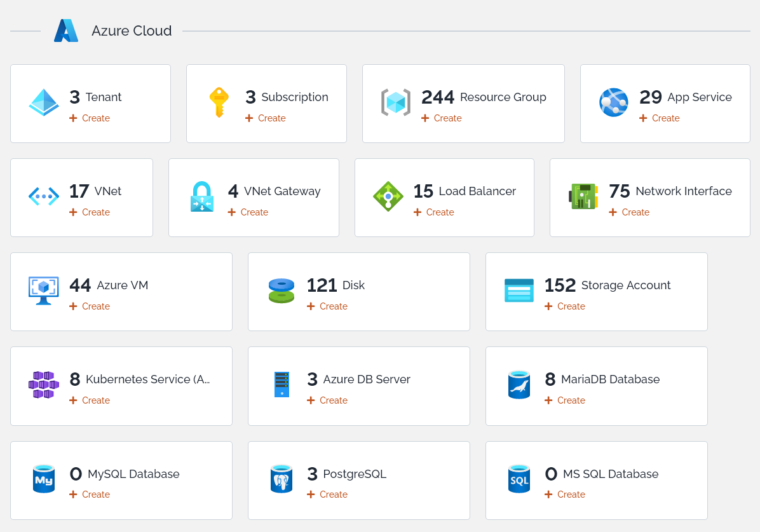Click the App Service globe icon
Screen dimensions: 760x532
pos(614,102)
